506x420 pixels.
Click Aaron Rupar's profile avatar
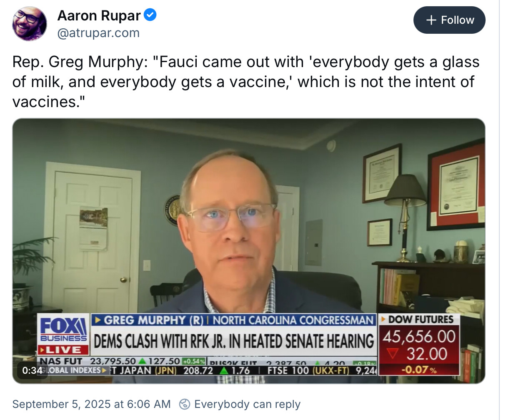coord(30,24)
